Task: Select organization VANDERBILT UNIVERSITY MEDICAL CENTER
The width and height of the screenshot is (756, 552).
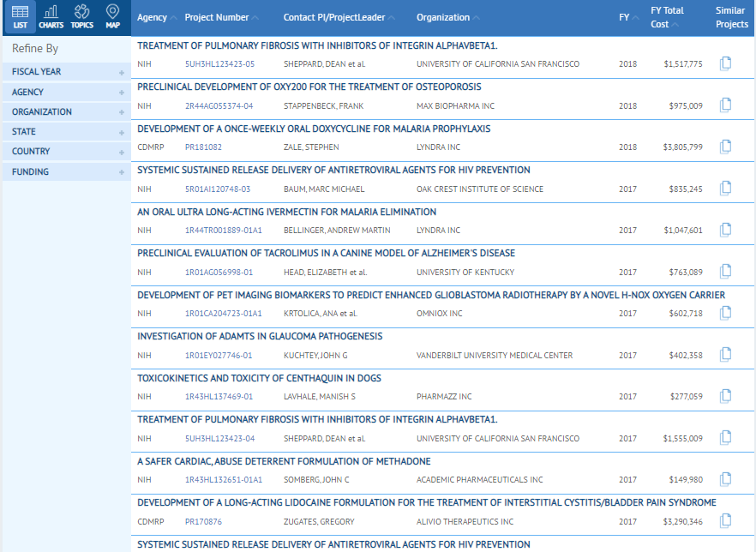Action: (495, 356)
